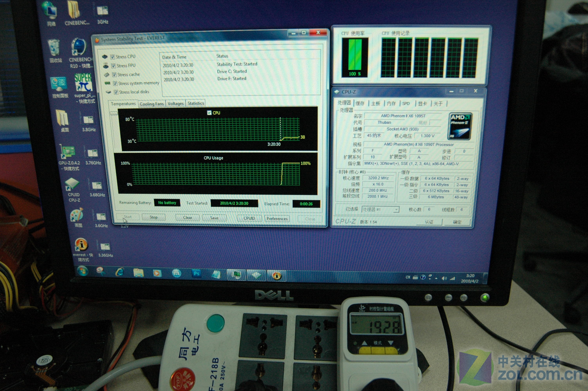The image size is (588, 391).
Task: Open the Photoshop taskbar icon
Action: point(196,274)
